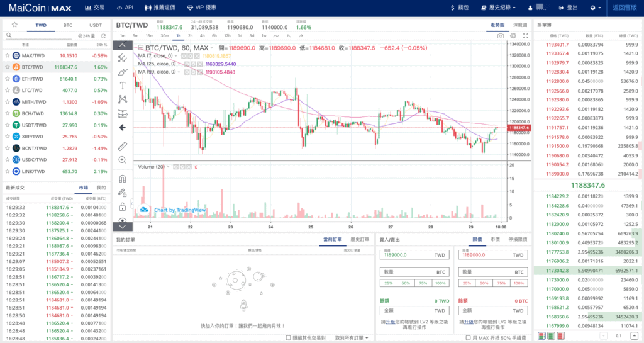Toggle hide all drawings eye icon

(123, 220)
